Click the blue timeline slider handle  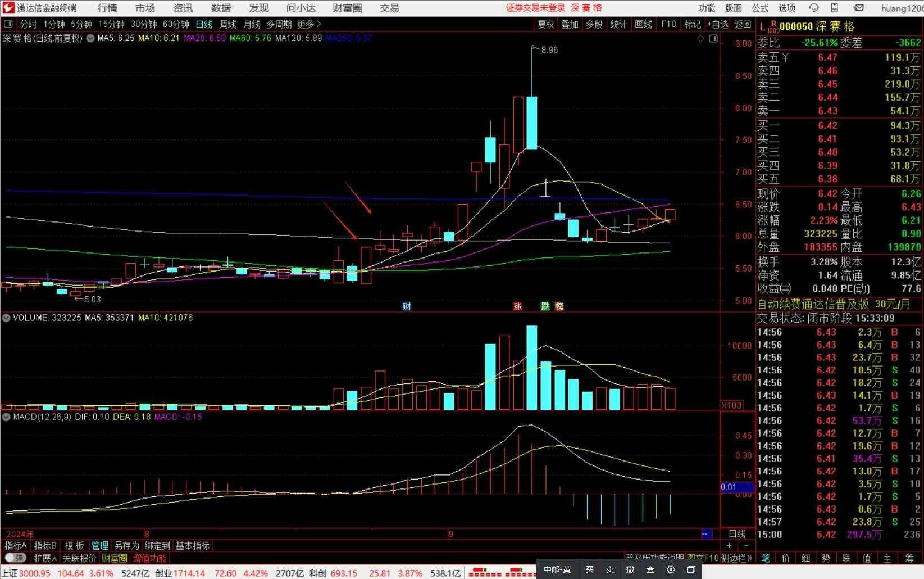(x=706, y=533)
